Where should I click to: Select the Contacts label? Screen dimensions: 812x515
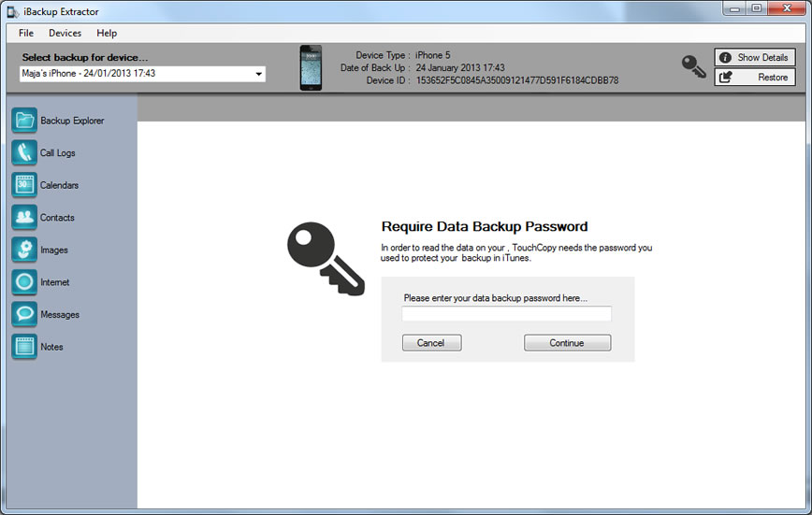click(57, 218)
